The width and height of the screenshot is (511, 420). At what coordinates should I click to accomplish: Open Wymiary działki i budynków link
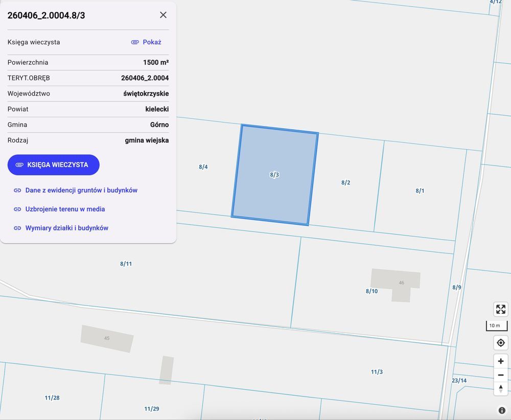pos(67,228)
